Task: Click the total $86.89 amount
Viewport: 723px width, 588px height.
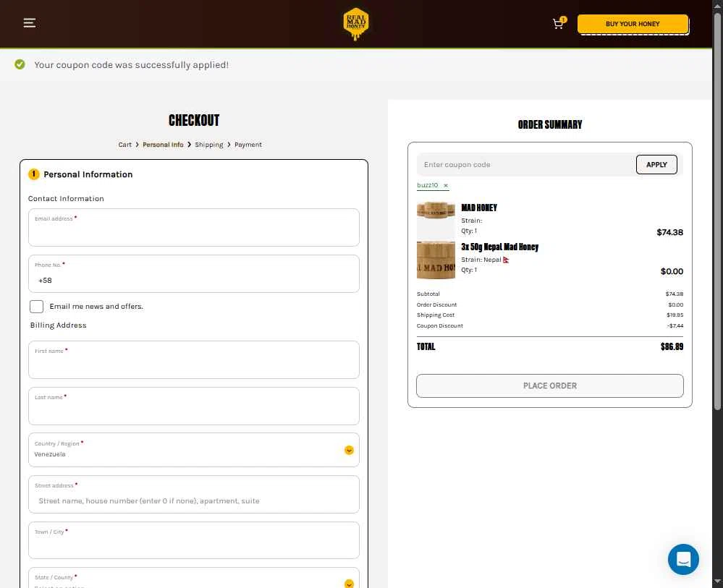Action: pyautogui.click(x=672, y=346)
